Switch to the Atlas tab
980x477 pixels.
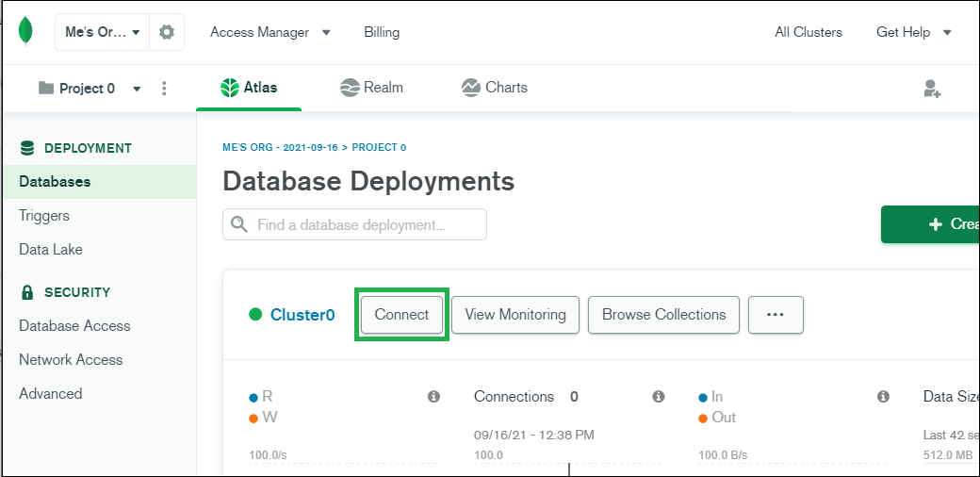[x=249, y=88]
